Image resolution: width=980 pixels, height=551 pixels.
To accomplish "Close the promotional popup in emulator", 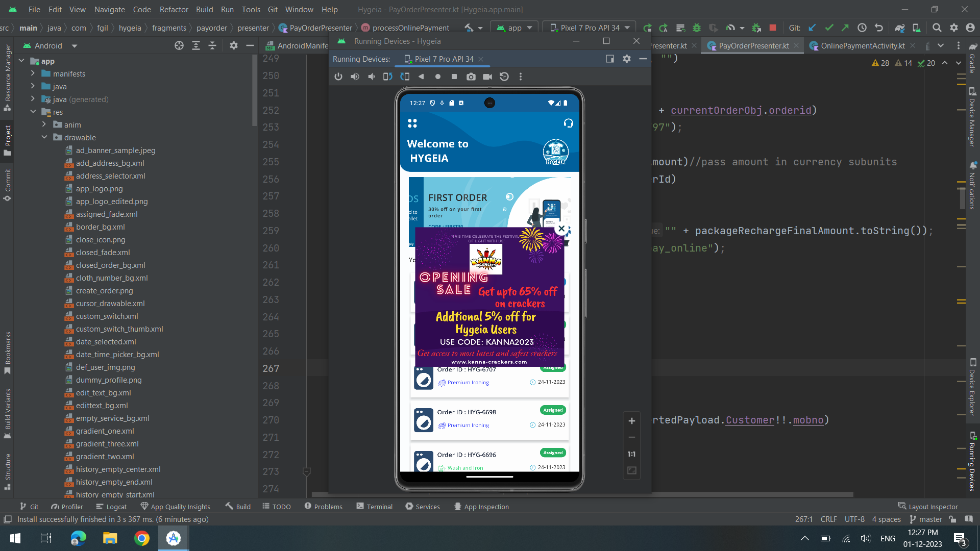I will click(x=561, y=229).
